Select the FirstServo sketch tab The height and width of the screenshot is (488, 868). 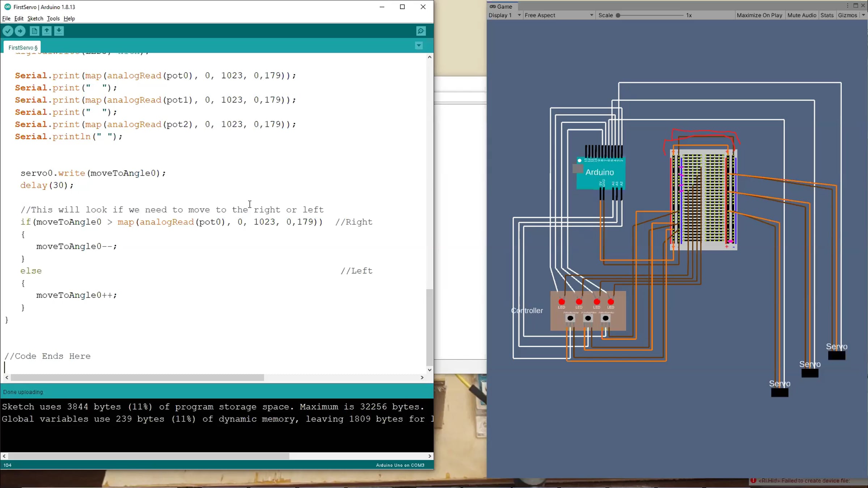coord(22,48)
